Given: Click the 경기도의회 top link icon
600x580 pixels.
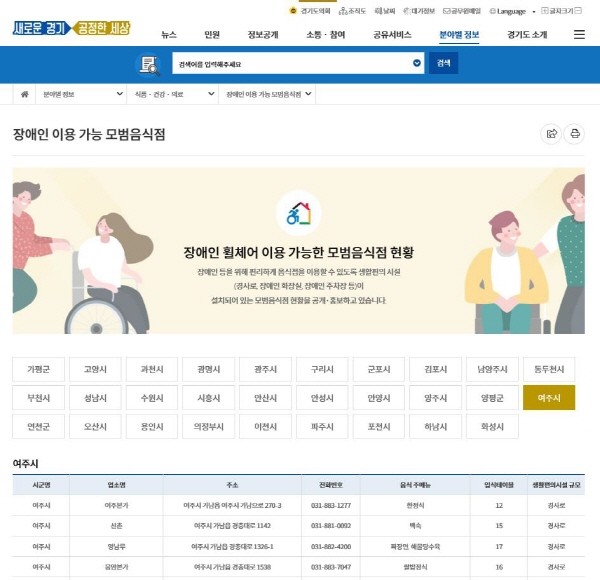Looking at the screenshot, I should pos(292,10).
